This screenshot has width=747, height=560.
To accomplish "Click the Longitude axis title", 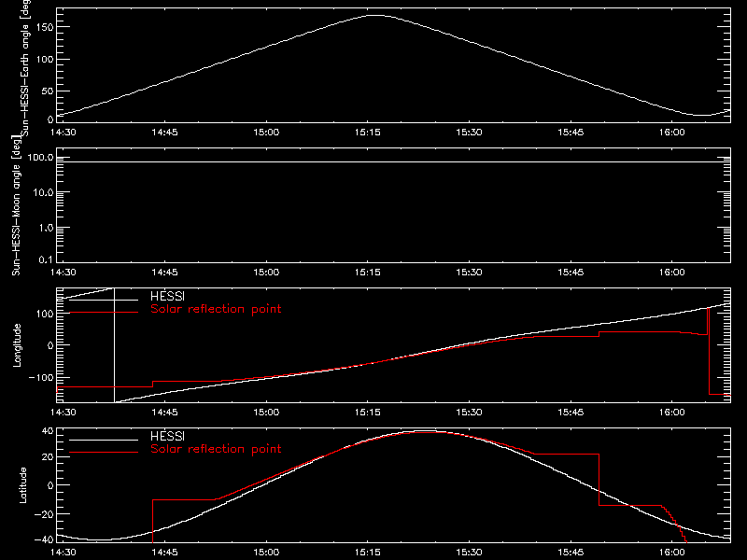I will coord(17,345).
